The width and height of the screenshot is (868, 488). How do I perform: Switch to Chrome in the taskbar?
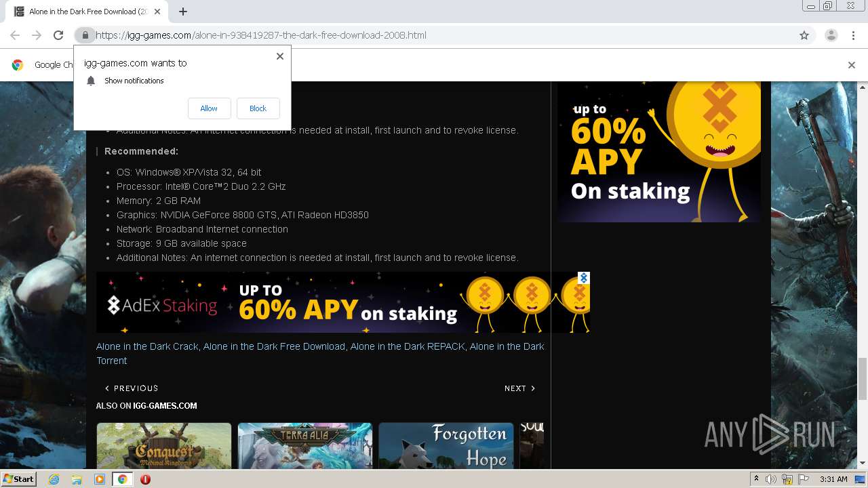pos(122,479)
